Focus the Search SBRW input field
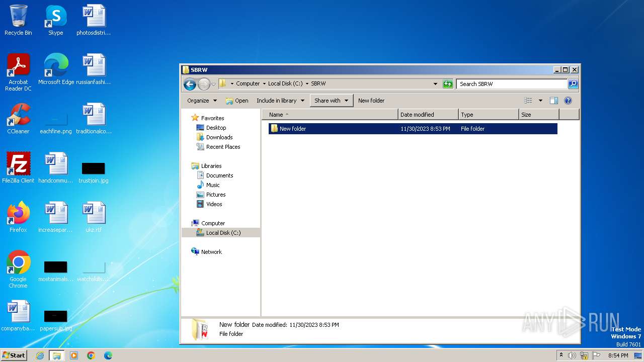This screenshot has width=644, height=362. coord(512,84)
